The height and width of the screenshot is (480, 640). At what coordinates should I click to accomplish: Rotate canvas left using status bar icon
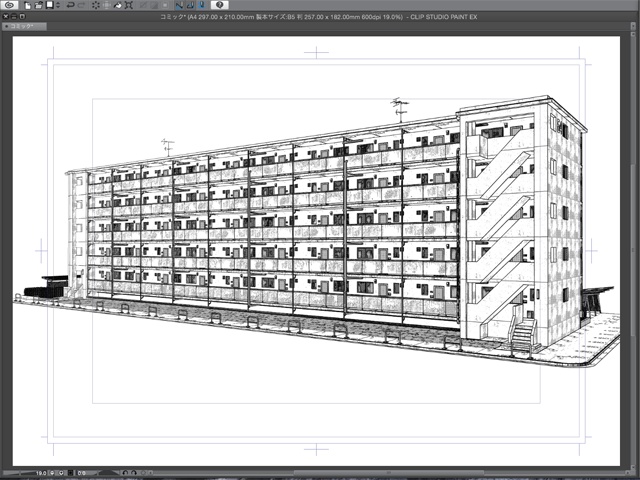pos(125,473)
